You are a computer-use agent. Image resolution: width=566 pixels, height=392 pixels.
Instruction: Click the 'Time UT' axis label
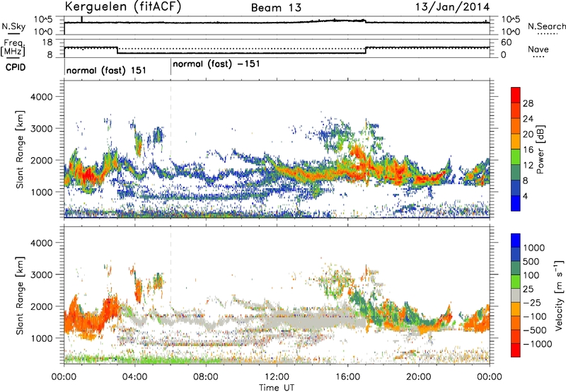[x=277, y=388]
